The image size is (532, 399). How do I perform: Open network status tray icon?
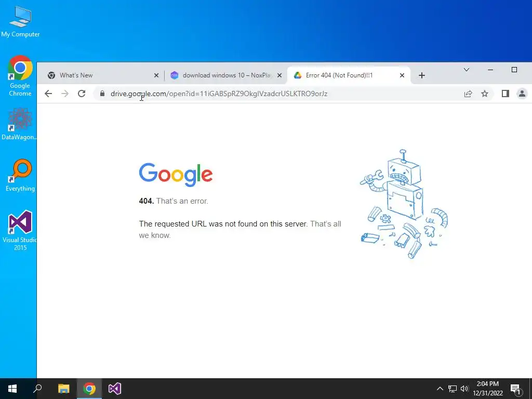point(453,389)
